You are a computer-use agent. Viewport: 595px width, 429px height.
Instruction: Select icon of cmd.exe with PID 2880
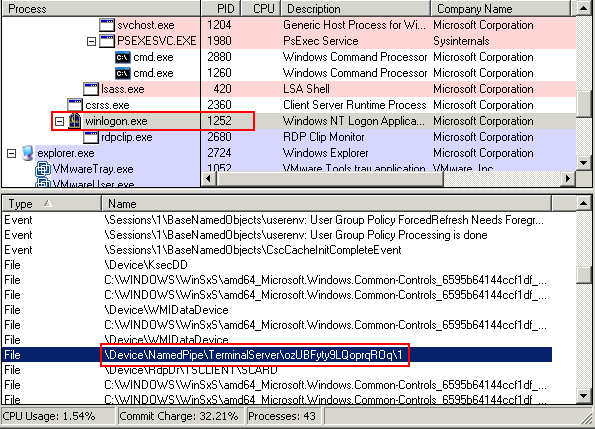click(x=123, y=57)
